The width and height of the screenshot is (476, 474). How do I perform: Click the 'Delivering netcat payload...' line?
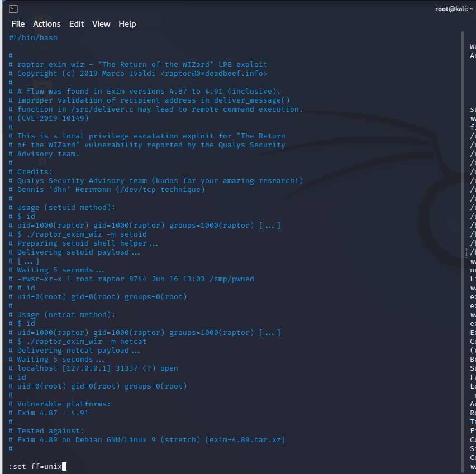(74, 351)
